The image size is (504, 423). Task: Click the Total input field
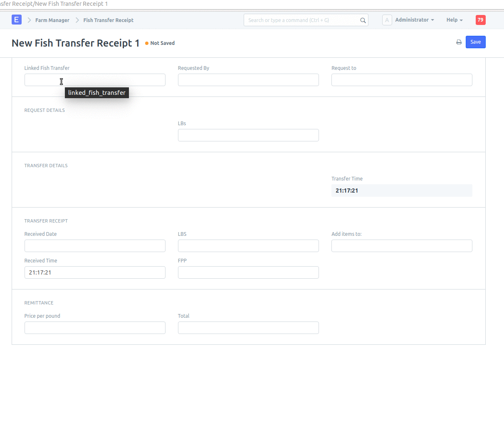click(x=248, y=328)
